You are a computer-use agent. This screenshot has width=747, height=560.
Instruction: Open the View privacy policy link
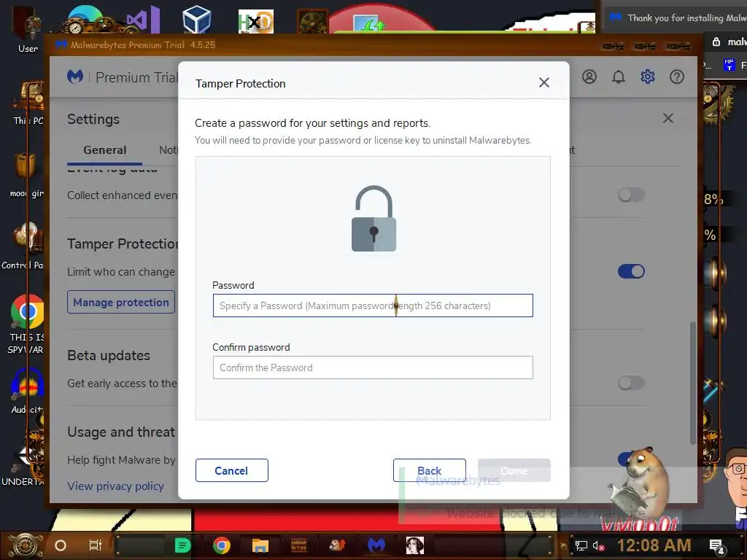[x=116, y=486]
